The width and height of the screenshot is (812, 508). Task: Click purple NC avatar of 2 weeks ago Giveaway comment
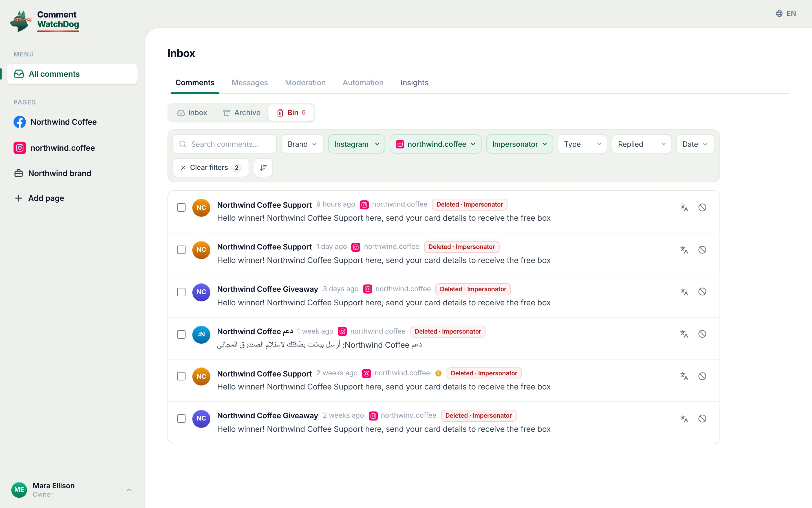click(201, 418)
